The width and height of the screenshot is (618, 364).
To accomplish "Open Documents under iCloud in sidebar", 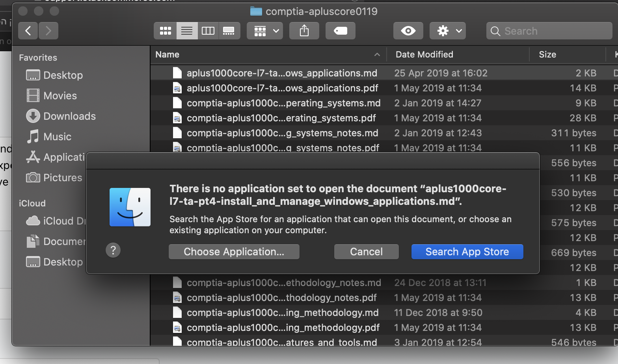I will (x=56, y=241).
